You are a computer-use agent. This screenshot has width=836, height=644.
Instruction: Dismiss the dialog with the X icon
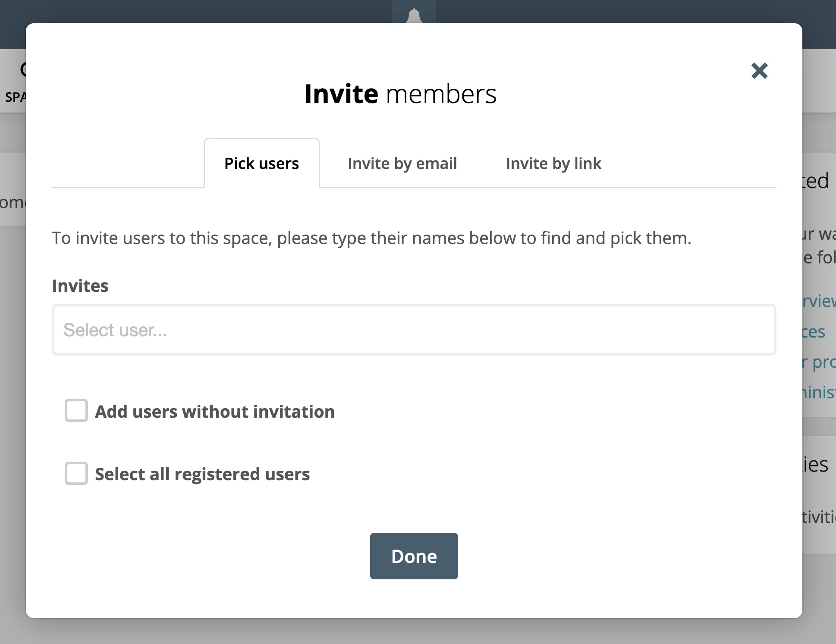(759, 71)
